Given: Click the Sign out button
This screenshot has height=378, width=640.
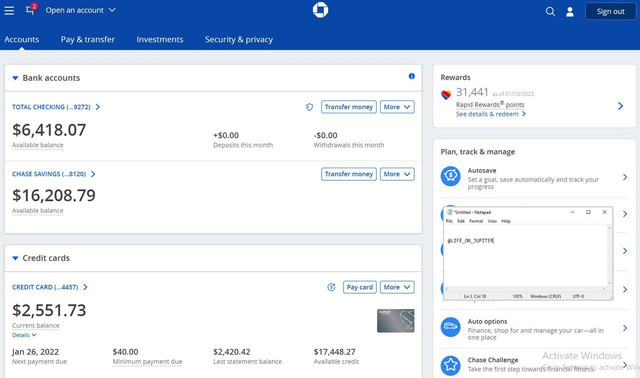Looking at the screenshot, I should coord(611,11).
